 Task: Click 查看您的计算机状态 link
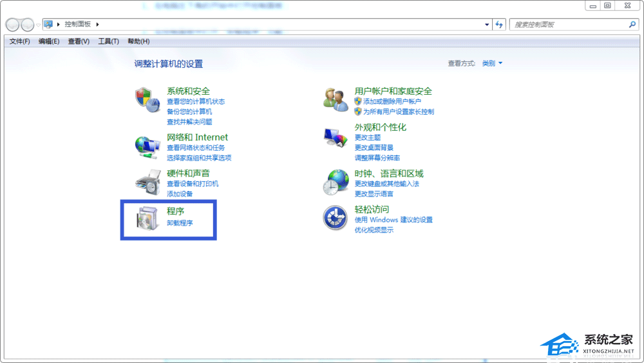[196, 101]
